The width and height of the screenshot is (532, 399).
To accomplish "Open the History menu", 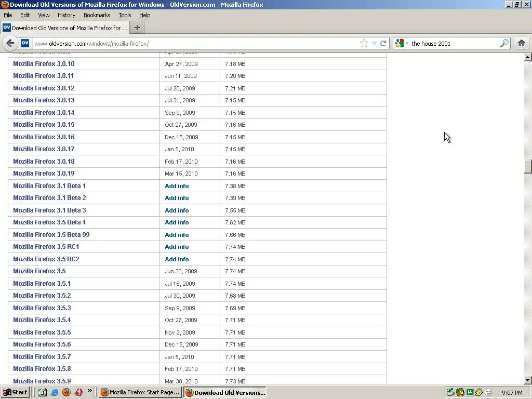I will (x=66, y=15).
